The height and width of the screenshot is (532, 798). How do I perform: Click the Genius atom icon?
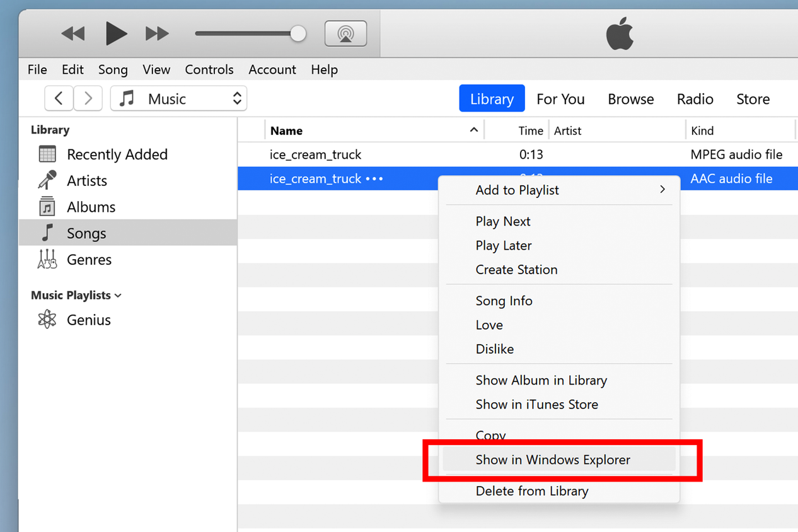pos(47,320)
